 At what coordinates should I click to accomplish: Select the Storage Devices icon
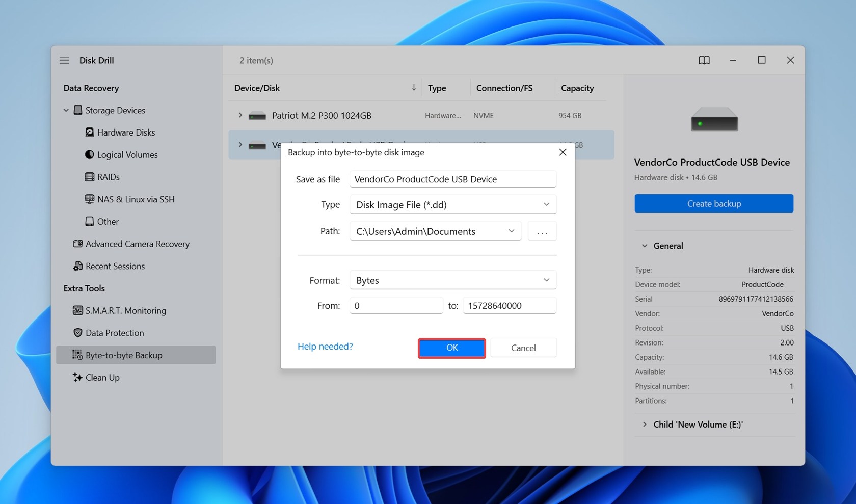pos(77,110)
